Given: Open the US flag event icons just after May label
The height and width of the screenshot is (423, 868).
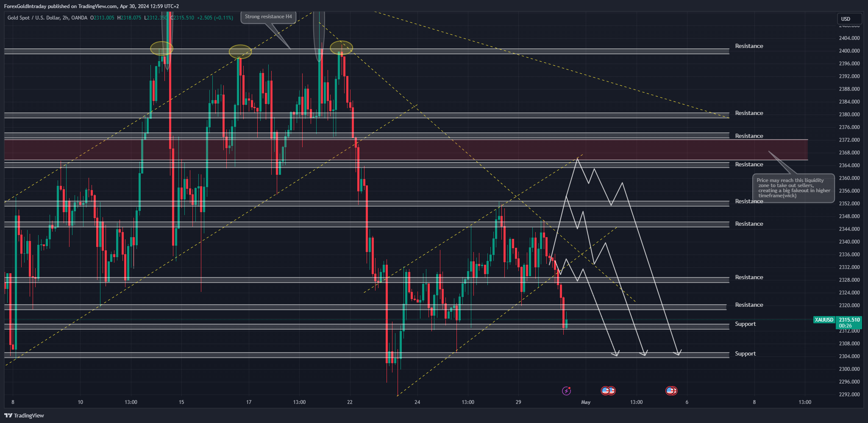Looking at the screenshot, I should (x=608, y=391).
